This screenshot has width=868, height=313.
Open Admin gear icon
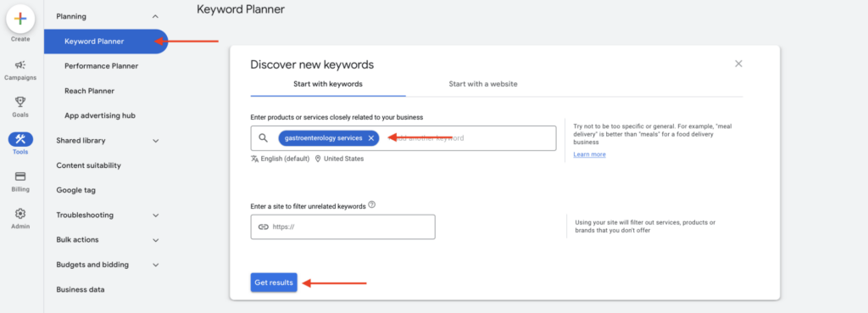point(20,214)
